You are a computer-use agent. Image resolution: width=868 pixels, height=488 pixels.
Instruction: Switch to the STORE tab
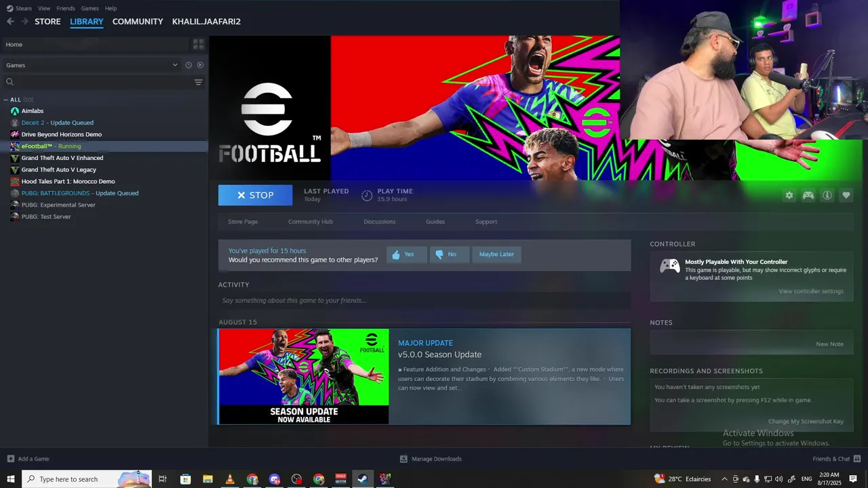coord(47,22)
